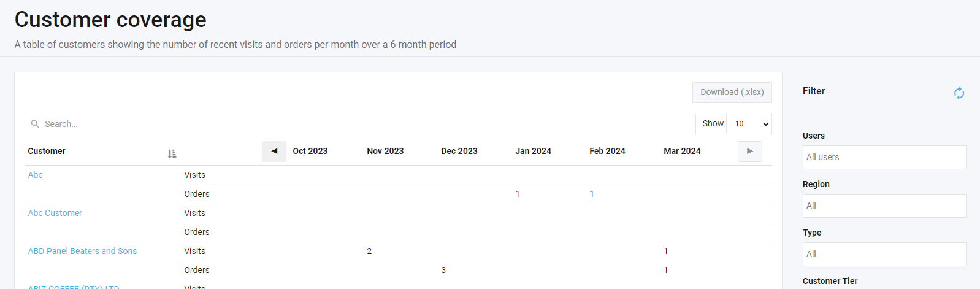Image resolution: width=980 pixels, height=289 pixels.
Task: Download the table as .xlsx
Action: (732, 93)
